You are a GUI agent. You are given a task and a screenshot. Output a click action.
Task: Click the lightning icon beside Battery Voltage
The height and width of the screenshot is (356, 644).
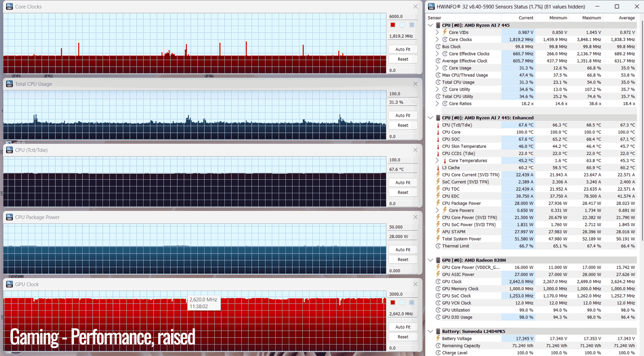[x=438, y=339]
